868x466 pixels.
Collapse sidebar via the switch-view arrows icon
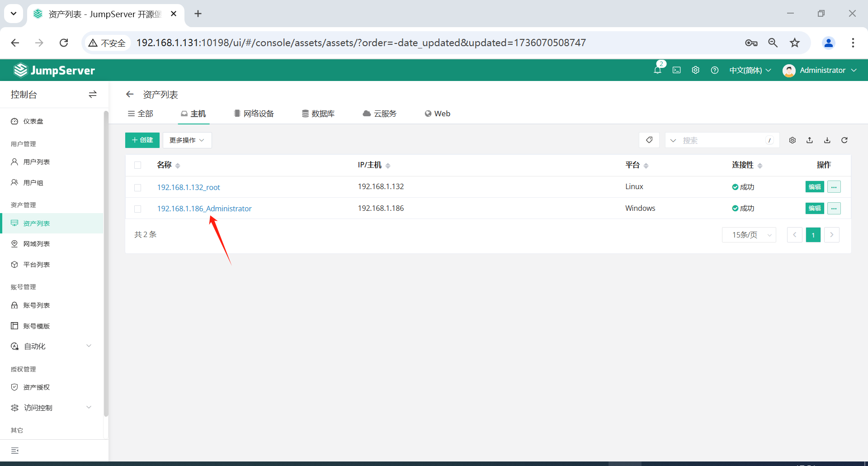[93, 94]
